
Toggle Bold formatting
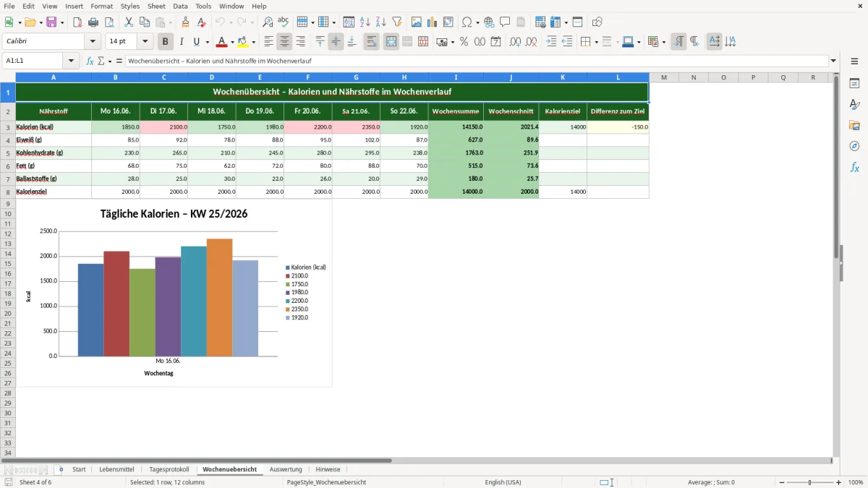tap(166, 42)
